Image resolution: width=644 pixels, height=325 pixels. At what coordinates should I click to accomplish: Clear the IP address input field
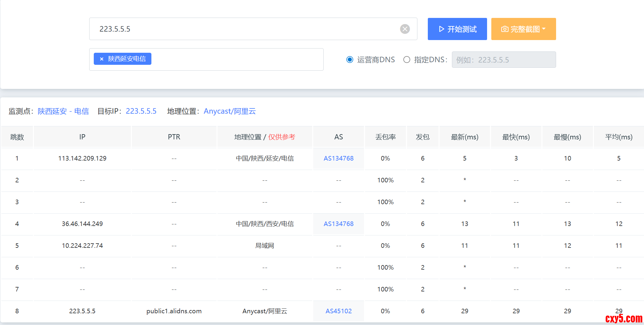pos(405,29)
